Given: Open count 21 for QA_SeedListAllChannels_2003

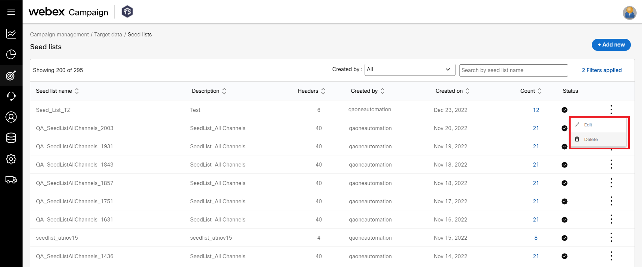Looking at the screenshot, I should pyautogui.click(x=536, y=128).
